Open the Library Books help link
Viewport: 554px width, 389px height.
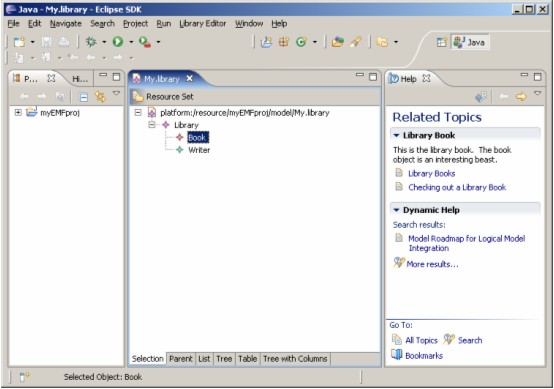pyautogui.click(x=431, y=173)
